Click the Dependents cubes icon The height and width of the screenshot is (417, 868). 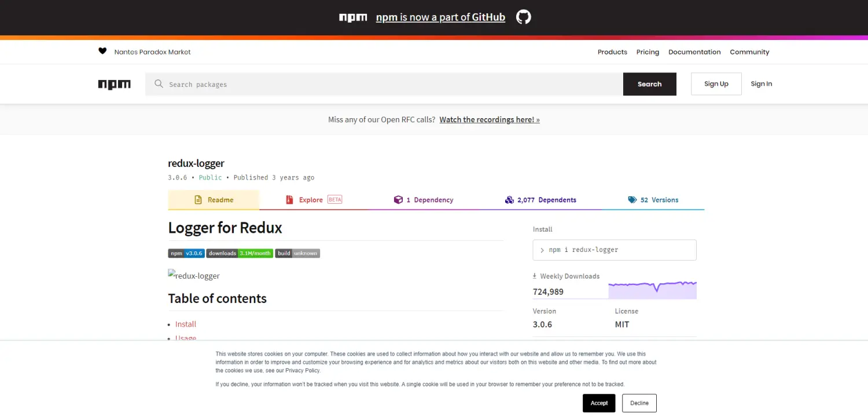pos(509,200)
